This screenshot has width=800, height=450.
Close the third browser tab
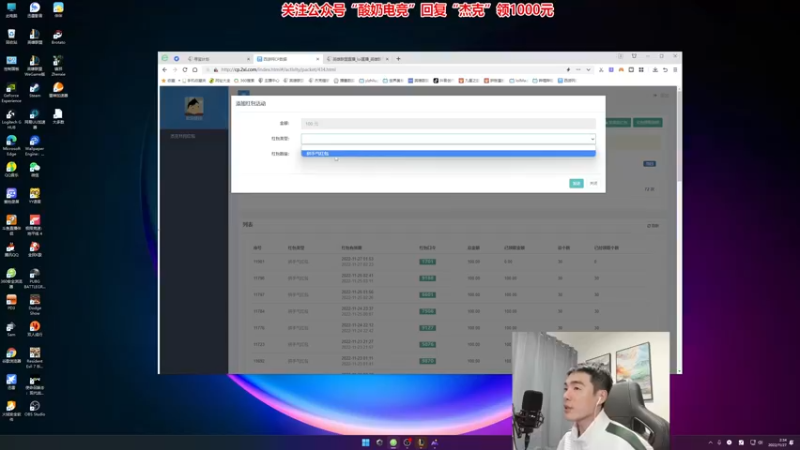click(387, 59)
